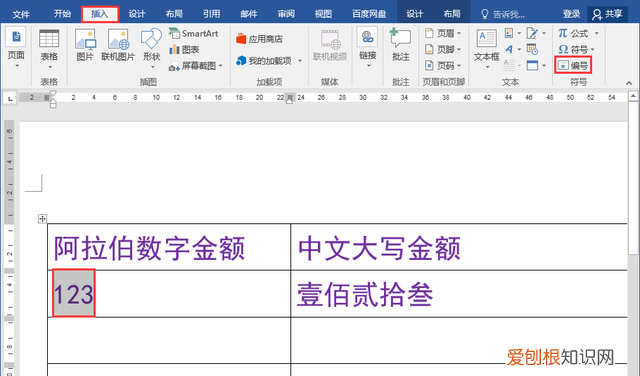Screen dimensions: 640x376
Task: Switch to the 文件 (File) tab
Action: point(21,14)
